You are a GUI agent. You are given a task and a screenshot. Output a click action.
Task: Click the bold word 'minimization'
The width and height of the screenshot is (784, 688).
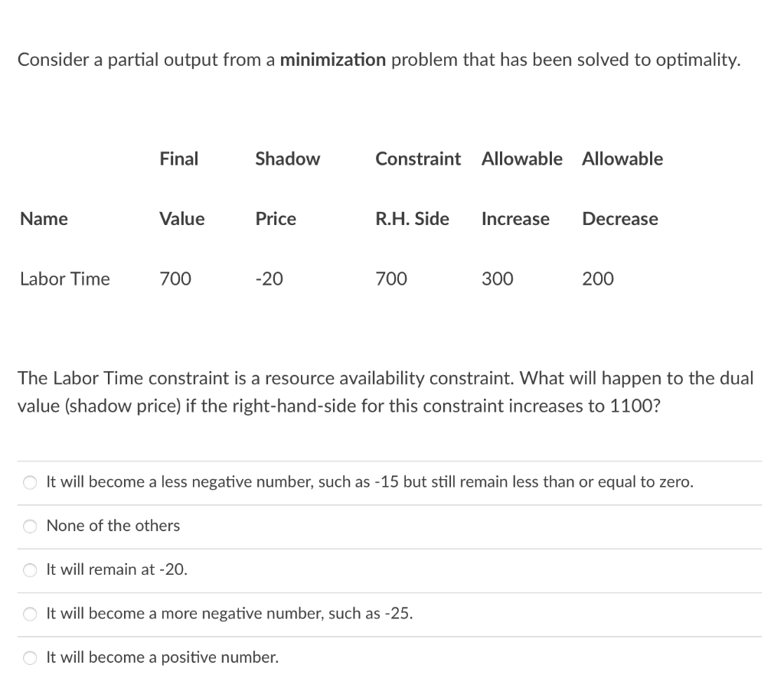333,60
